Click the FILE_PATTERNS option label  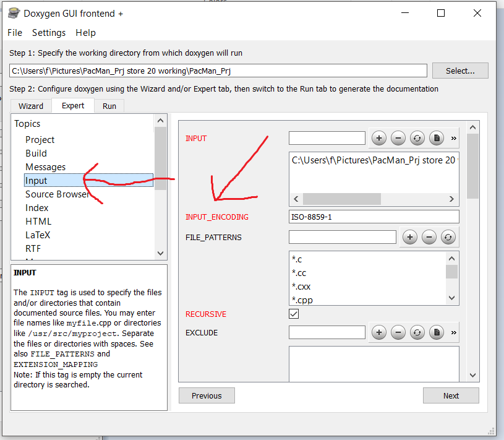click(213, 238)
